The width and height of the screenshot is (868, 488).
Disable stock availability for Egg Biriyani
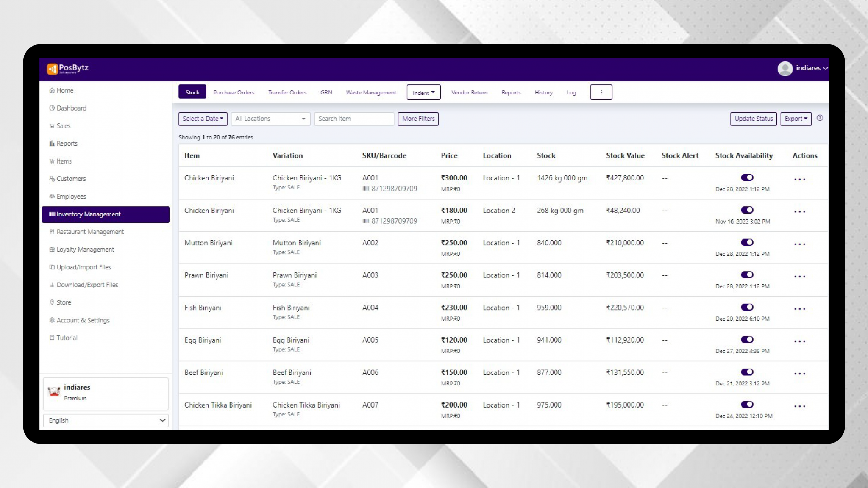[747, 339]
